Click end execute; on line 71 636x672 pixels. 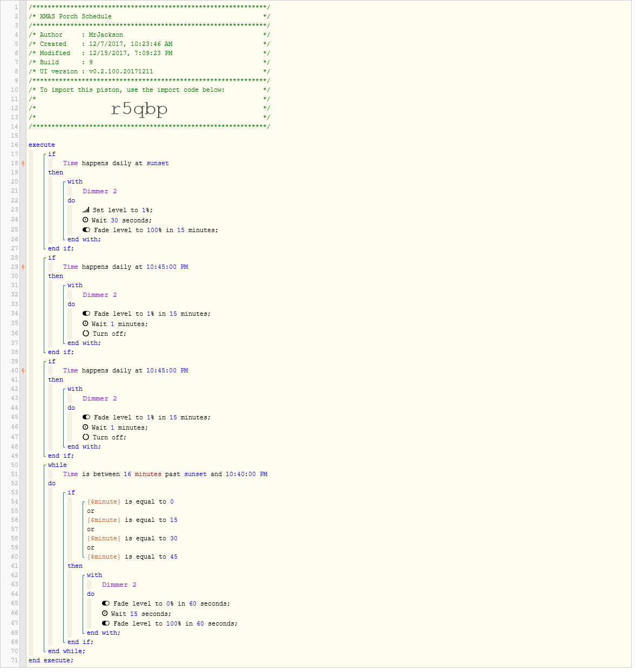pos(51,660)
